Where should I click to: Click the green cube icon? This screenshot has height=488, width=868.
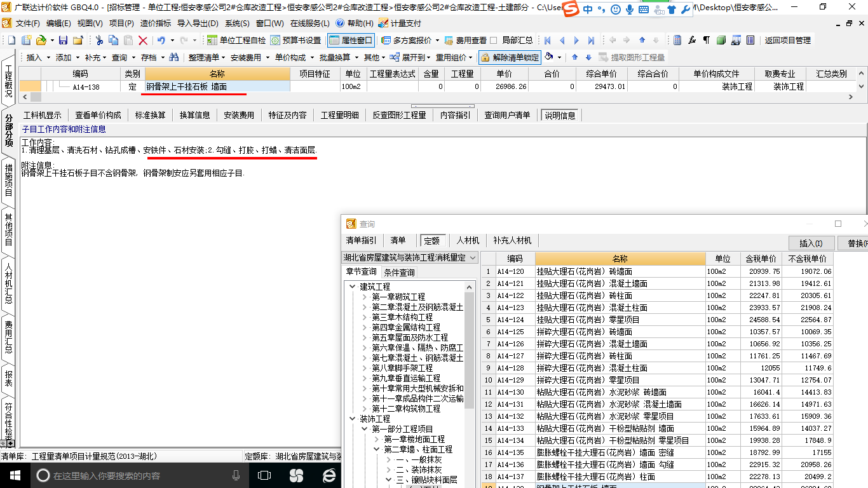(721, 40)
